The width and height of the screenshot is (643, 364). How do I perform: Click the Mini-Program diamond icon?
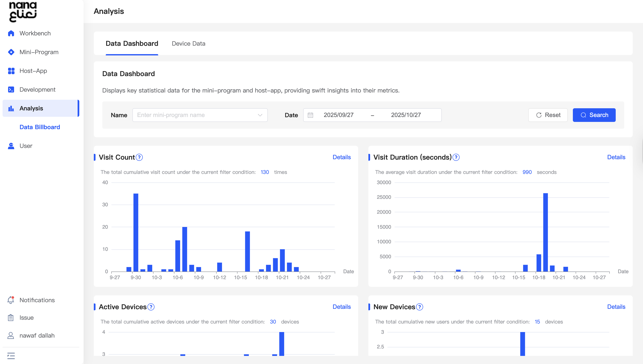point(11,52)
